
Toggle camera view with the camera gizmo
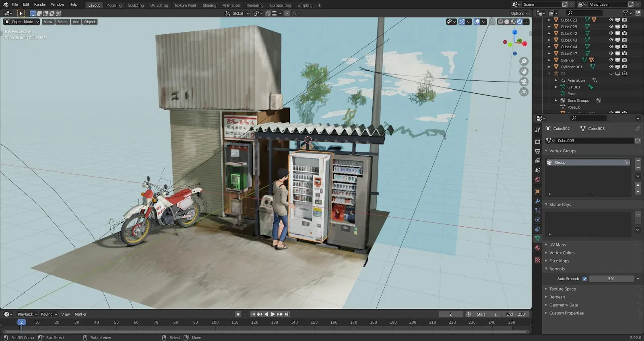click(x=524, y=82)
